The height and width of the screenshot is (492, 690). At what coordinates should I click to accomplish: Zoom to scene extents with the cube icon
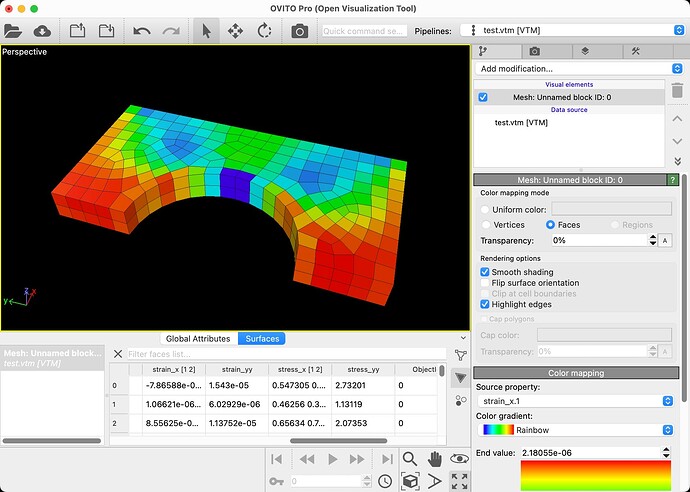coord(410,481)
